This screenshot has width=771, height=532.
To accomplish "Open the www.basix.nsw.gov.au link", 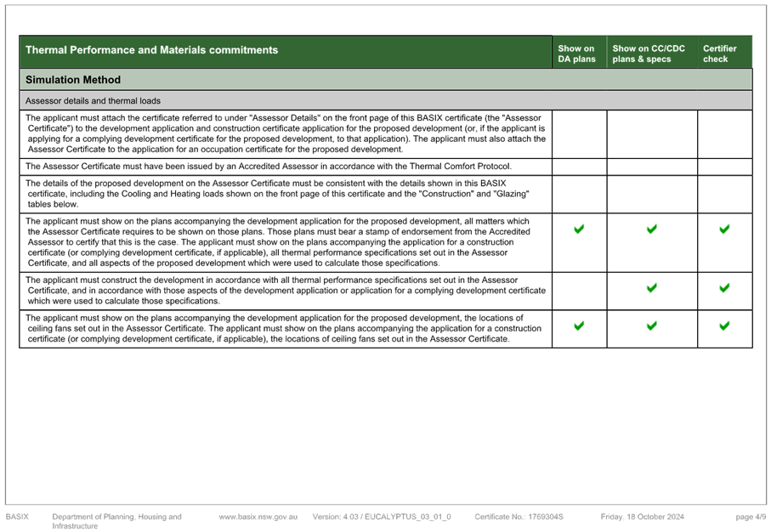I will pos(258,517).
